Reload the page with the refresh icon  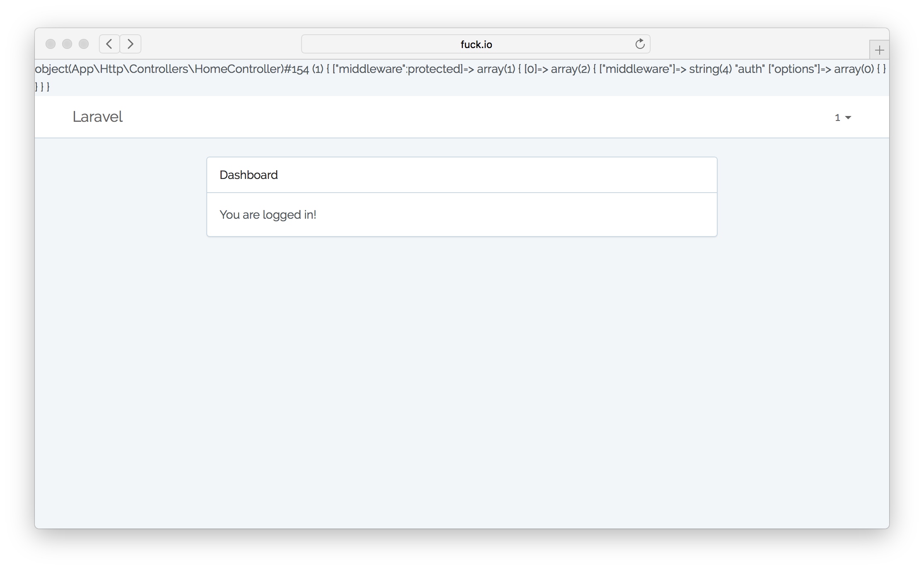(x=640, y=44)
